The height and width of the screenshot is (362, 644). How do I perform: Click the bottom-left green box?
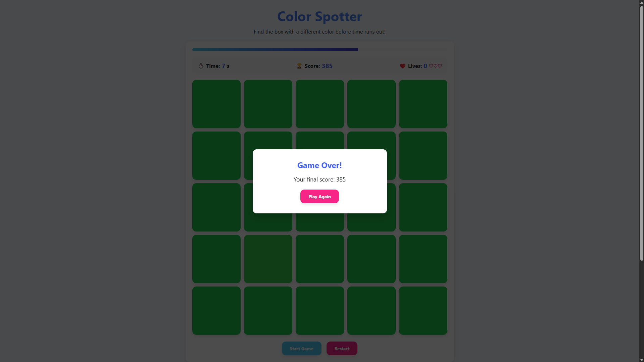tap(216, 310)
